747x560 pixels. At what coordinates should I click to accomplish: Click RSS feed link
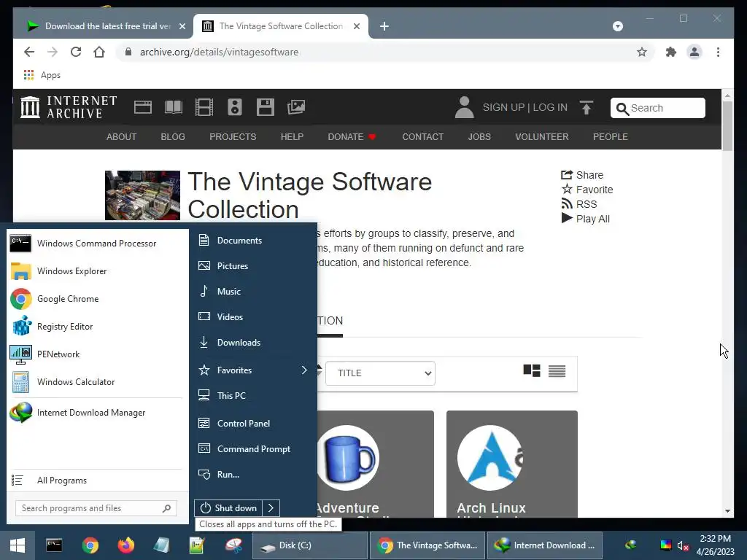[x=578, y=204]
